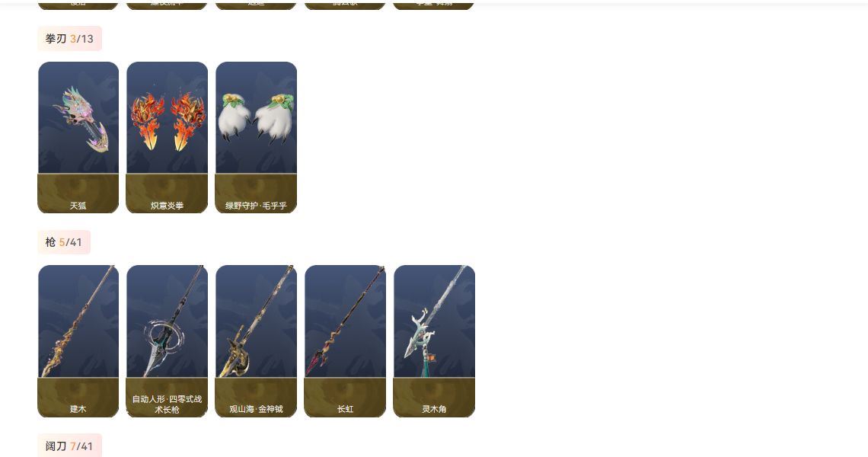The height and width of the screenshot is (457, 868).
Task: Click the 观山海·金神钺 name label
Action: click(x=257, y=409)
